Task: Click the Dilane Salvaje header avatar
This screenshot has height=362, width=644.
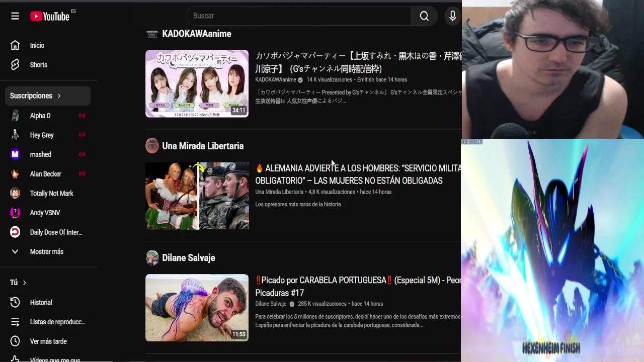Action: click(152, 258)
